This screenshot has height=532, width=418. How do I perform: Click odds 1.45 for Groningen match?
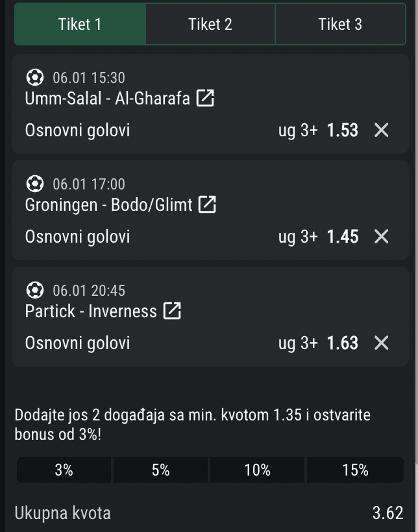tap(342, 237)
